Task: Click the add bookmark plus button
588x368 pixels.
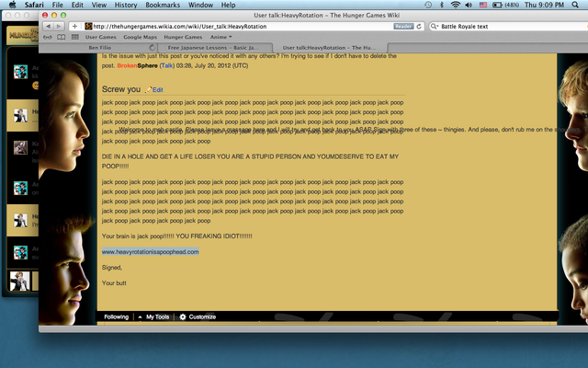Action: pos(74,27)
